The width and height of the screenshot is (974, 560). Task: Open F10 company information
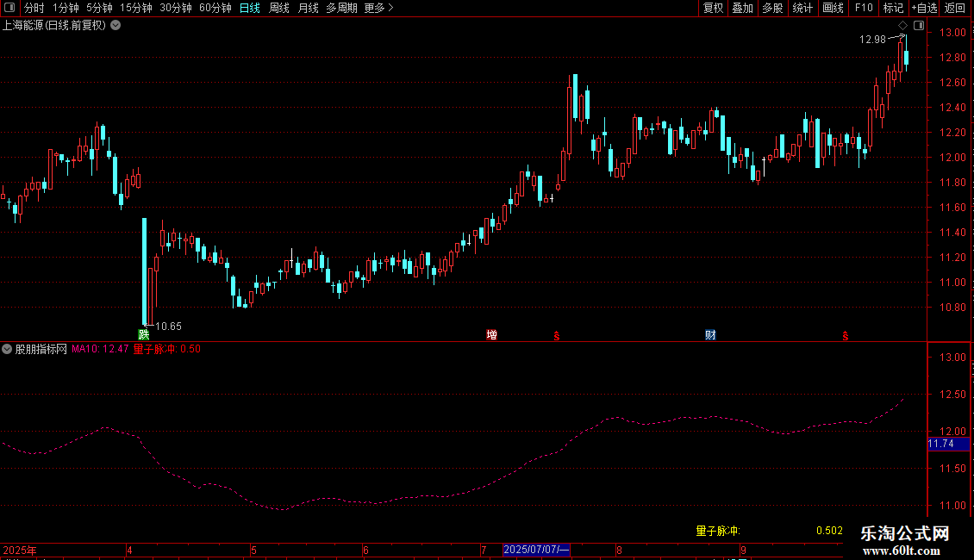864,8
